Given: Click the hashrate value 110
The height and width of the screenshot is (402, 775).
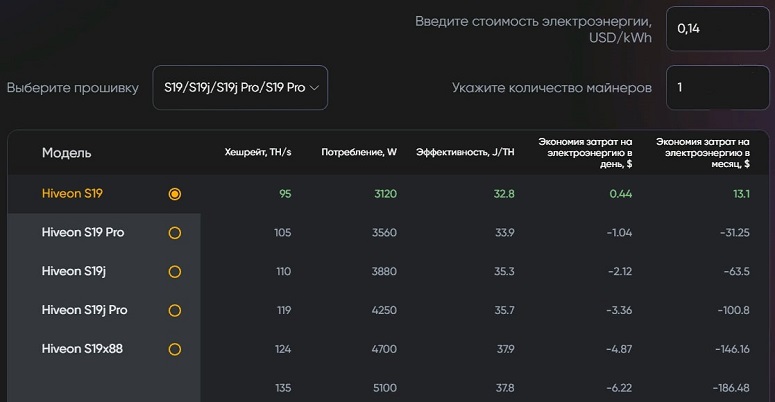Looking at the screenshot, I should (284, 271).
